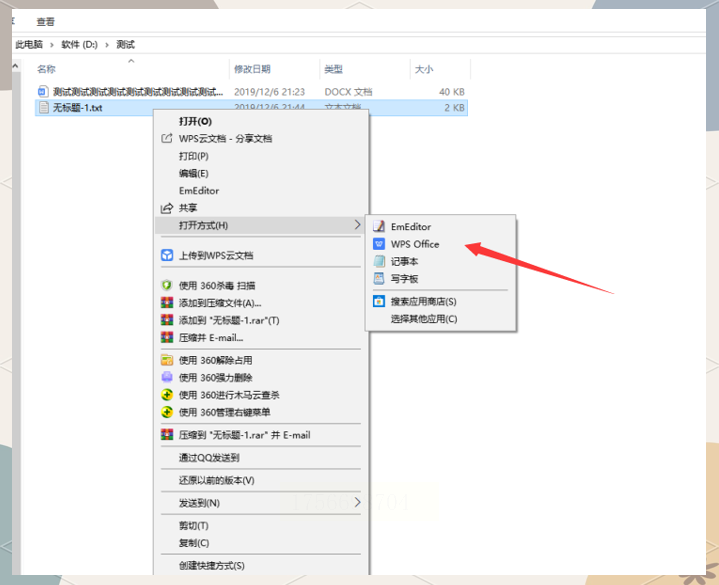The width and height of the screenshot is (719, 585).
Task: Click the 360木马云查杀 icon
Action: tap(167, 395)
